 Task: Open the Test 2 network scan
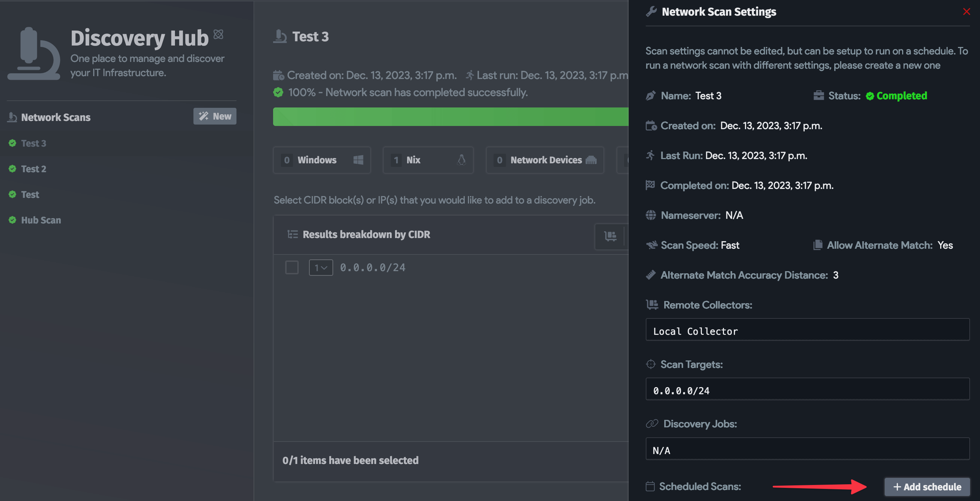(x=33, y=169)
